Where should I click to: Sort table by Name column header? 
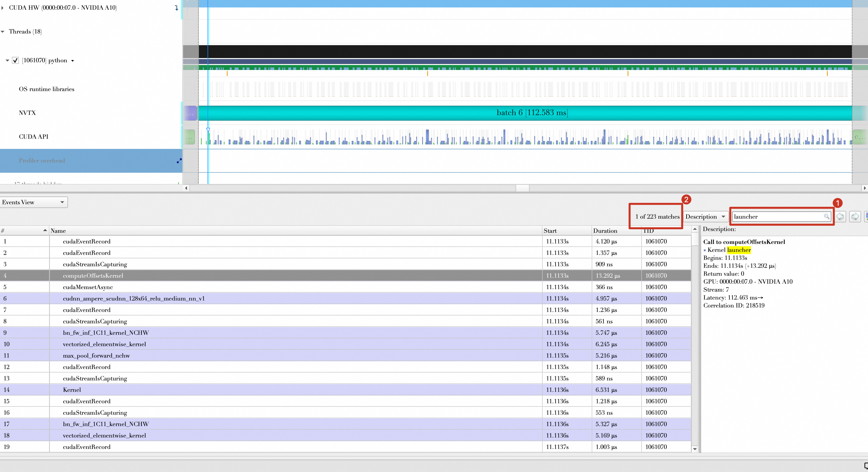click(x=58, y=231)
